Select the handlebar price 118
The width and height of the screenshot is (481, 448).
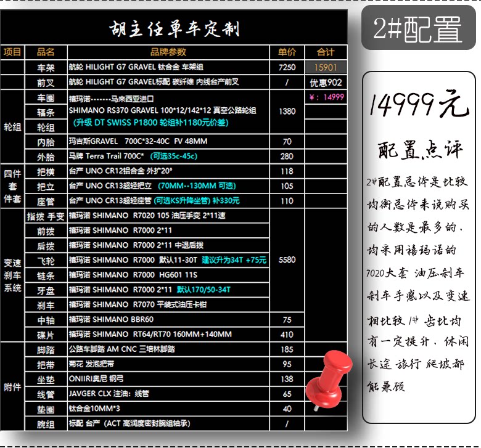click(287, 171)
